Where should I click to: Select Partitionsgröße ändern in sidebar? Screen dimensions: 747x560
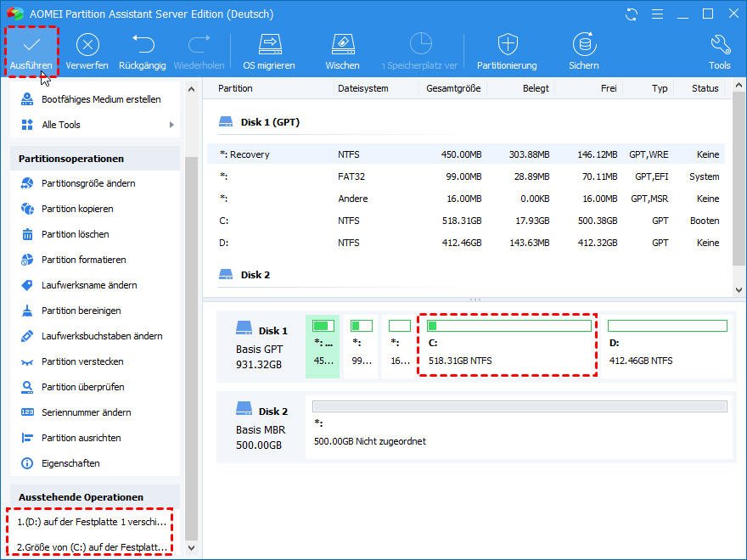pyautogui.click(x=88, y=183)
